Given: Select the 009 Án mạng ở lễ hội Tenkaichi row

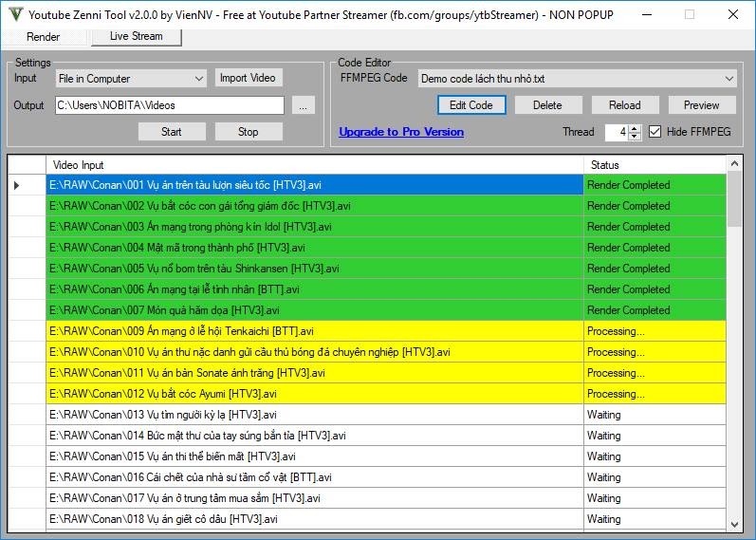Looking at the screenshot, I should tap(315, 331).
